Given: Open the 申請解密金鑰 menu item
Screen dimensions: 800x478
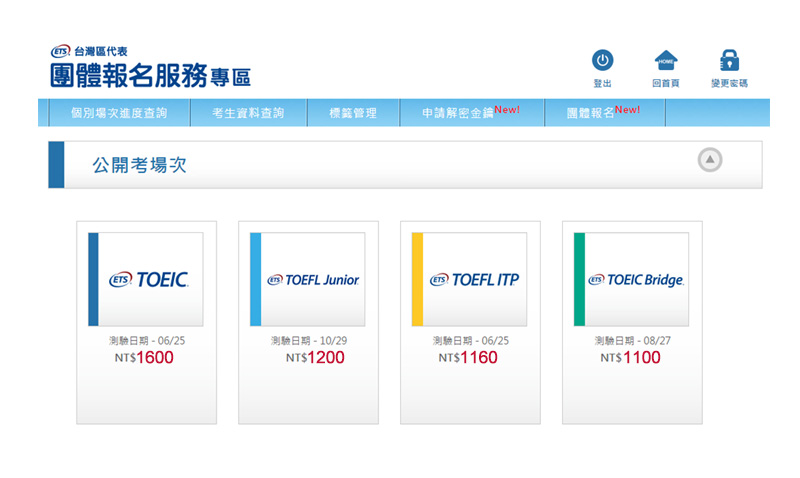Looking at the screenshot, I should click(x=471, y=112).
